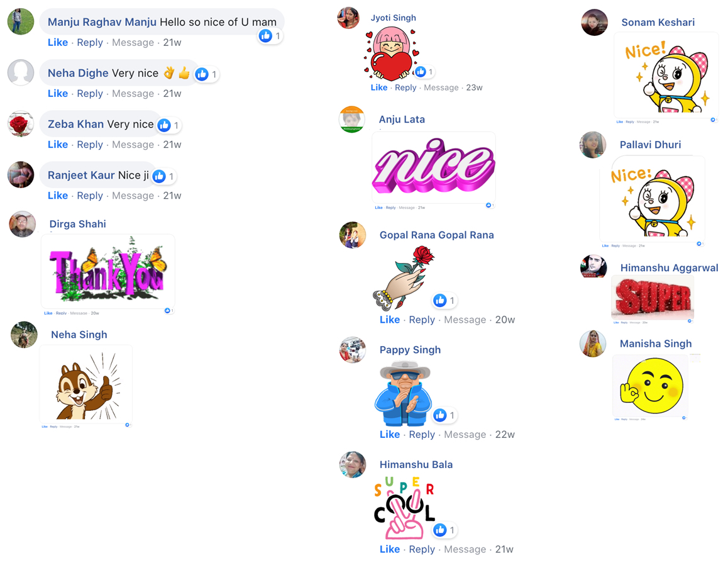Open Neha Singh's chipmunk thumbs-up sticker
728x565 pixels.
click(86, 384)
